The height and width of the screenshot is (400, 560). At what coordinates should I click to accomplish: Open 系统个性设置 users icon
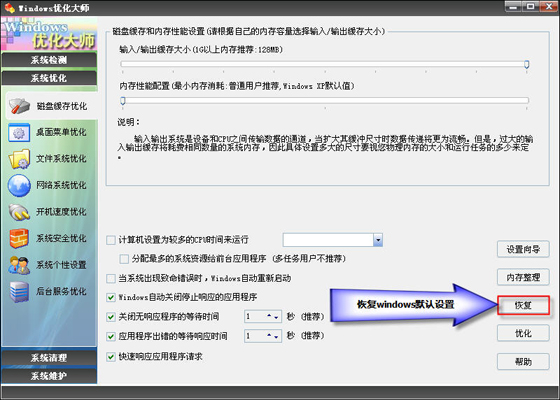(19, 265)
